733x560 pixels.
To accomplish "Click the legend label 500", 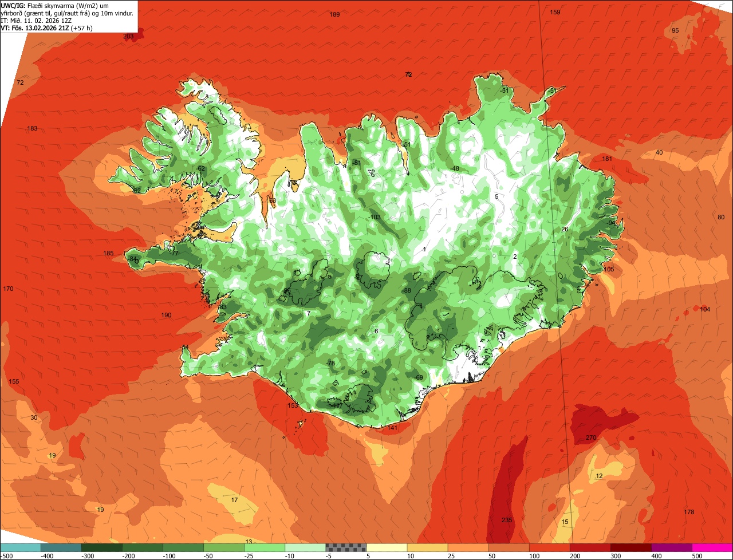I will [x=697, y=556].
